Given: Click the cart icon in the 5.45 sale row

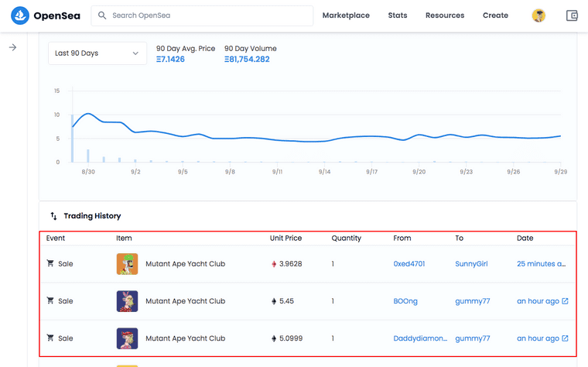Looking at the screenshot, I should (x=50, y=300).
